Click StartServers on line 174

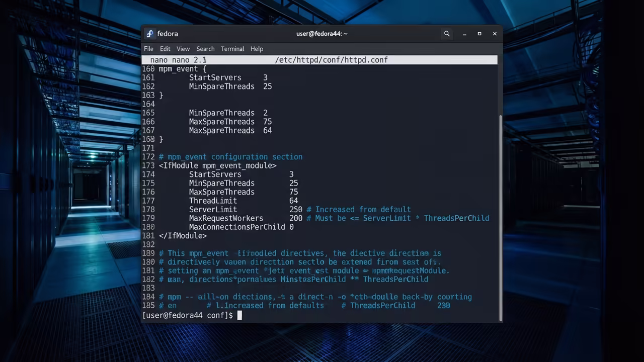(215, 174)
